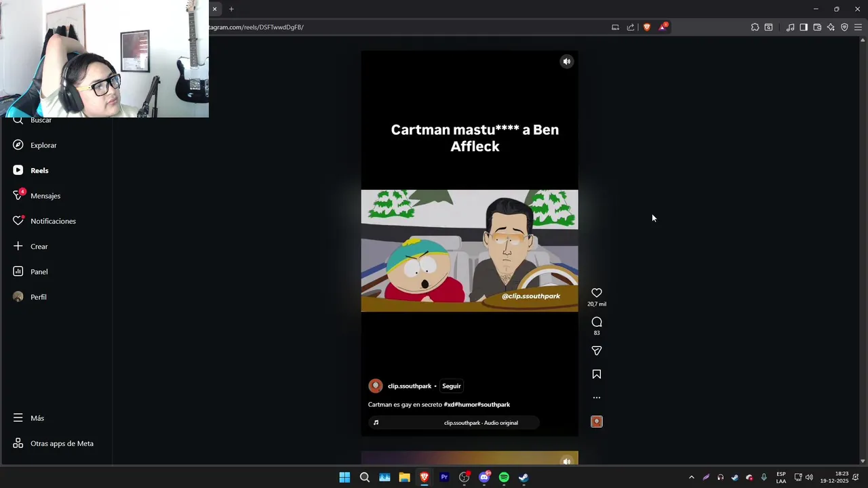868x488 pixels.
Task: Open clip.ssouthpark profile avatar
Action: click(x=375, y=386)
